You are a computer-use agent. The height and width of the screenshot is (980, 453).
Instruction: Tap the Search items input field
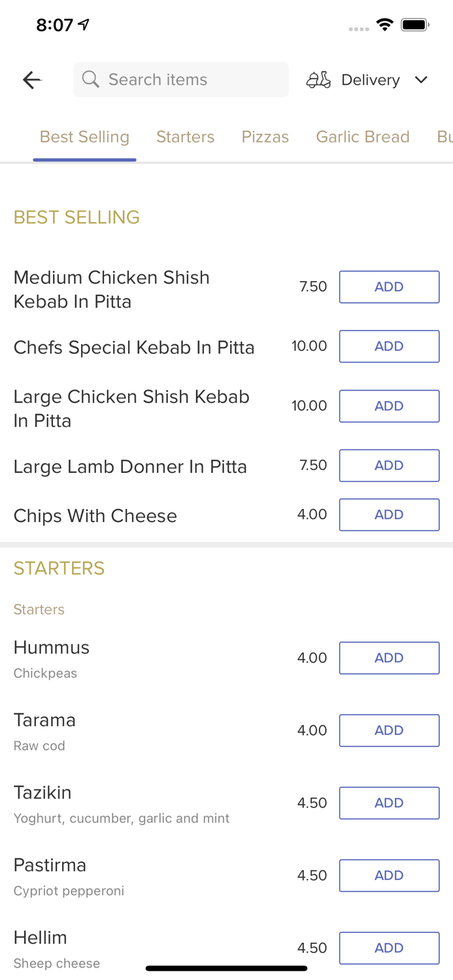[x=180, y=79]
